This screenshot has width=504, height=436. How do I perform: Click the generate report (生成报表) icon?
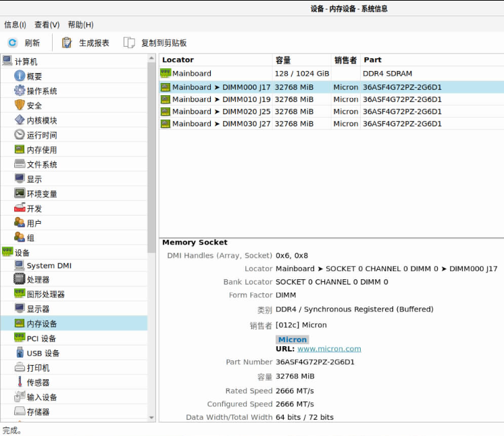[x=67, y=43]
